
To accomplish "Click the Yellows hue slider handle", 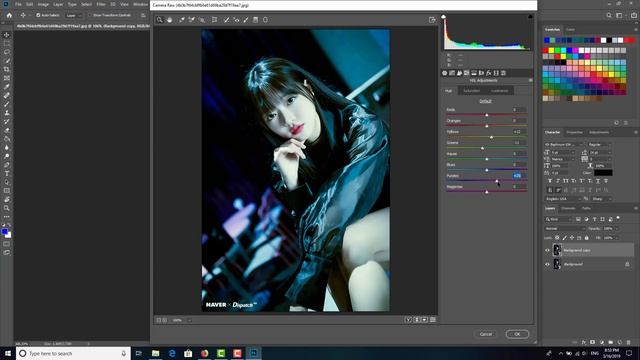I will tap(491, 137).
